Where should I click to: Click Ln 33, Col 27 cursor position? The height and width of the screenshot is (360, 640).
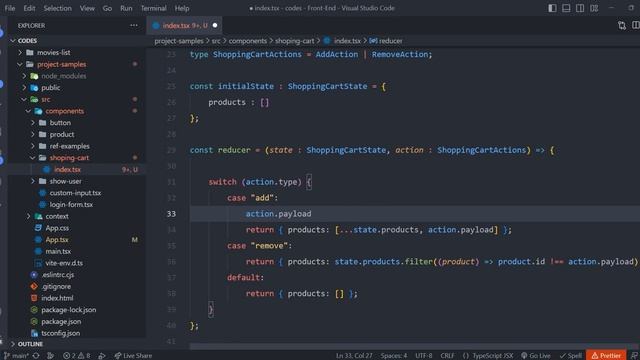(354, 356)
